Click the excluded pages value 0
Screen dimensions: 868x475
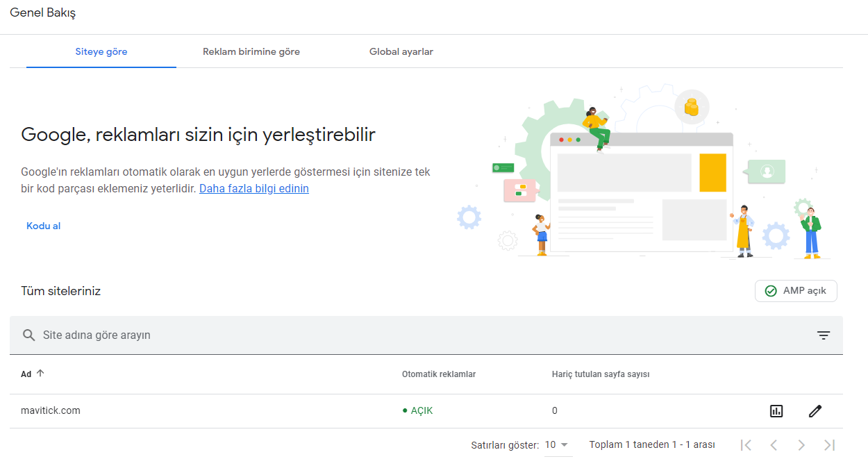click(x=555, y=410)
